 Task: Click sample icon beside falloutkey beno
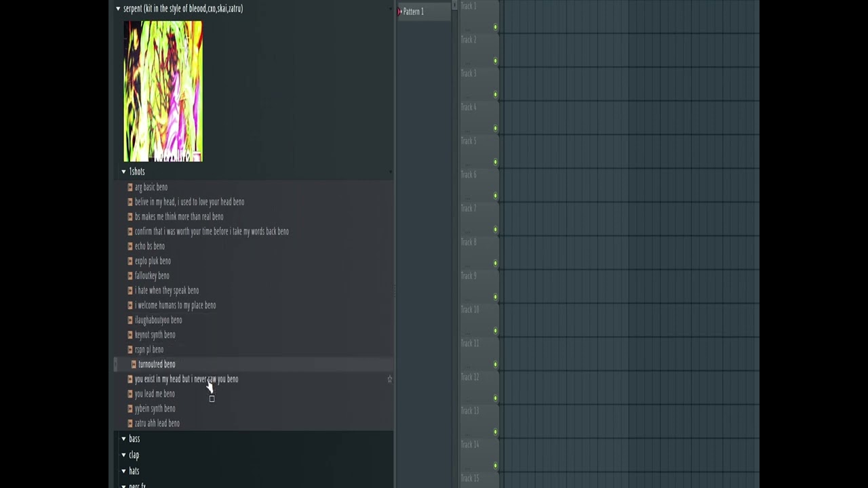coord(130,276)
